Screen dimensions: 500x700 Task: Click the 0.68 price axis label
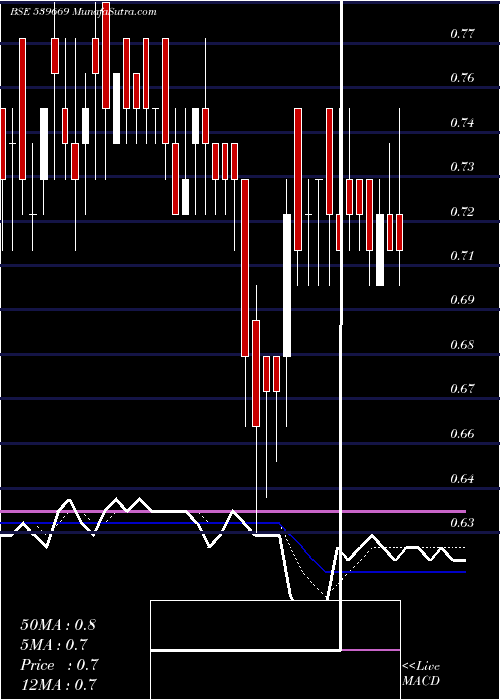click(462, 345)
